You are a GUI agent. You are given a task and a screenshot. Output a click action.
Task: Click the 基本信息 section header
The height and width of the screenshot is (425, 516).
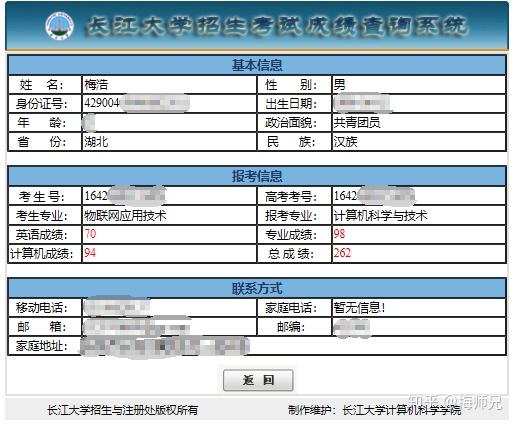tap(257, 65)
